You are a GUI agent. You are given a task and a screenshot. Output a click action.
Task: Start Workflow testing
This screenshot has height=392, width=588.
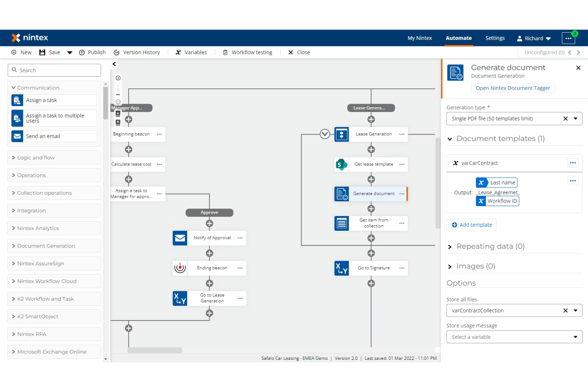pyautogui.click(x=248, y=52)
